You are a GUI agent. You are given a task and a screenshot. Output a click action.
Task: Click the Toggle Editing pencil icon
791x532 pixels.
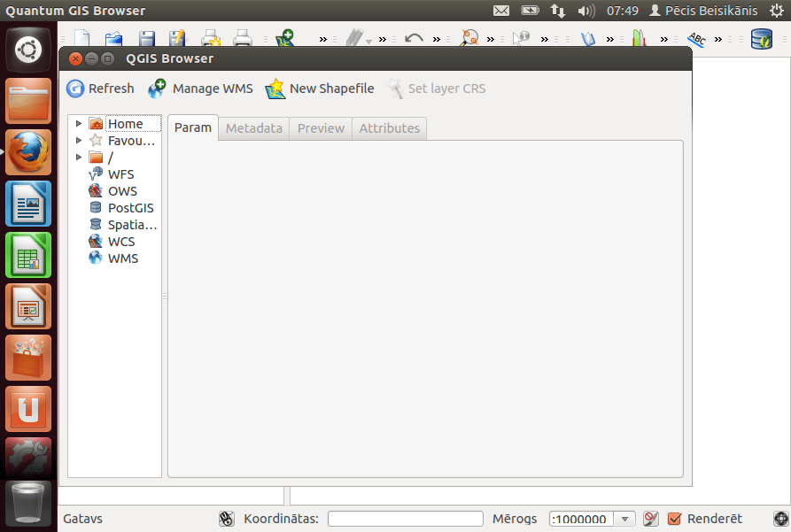coord(354,38)
